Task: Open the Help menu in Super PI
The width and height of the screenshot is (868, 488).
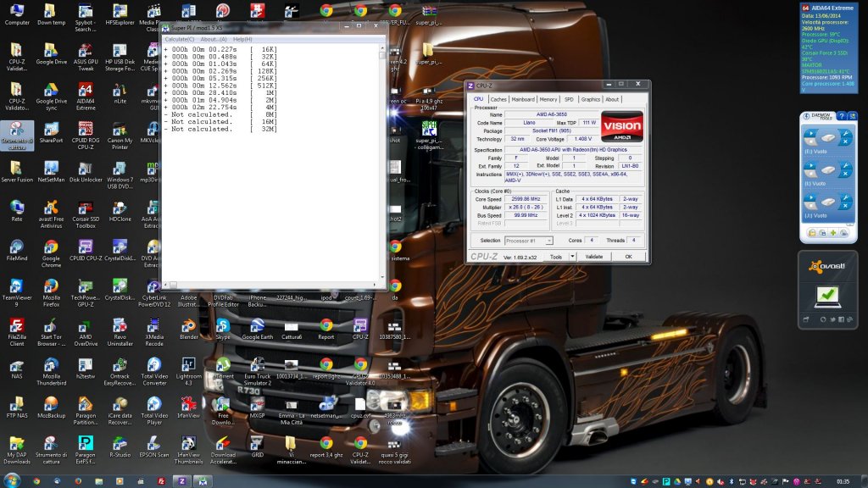Action: (242, 39)
